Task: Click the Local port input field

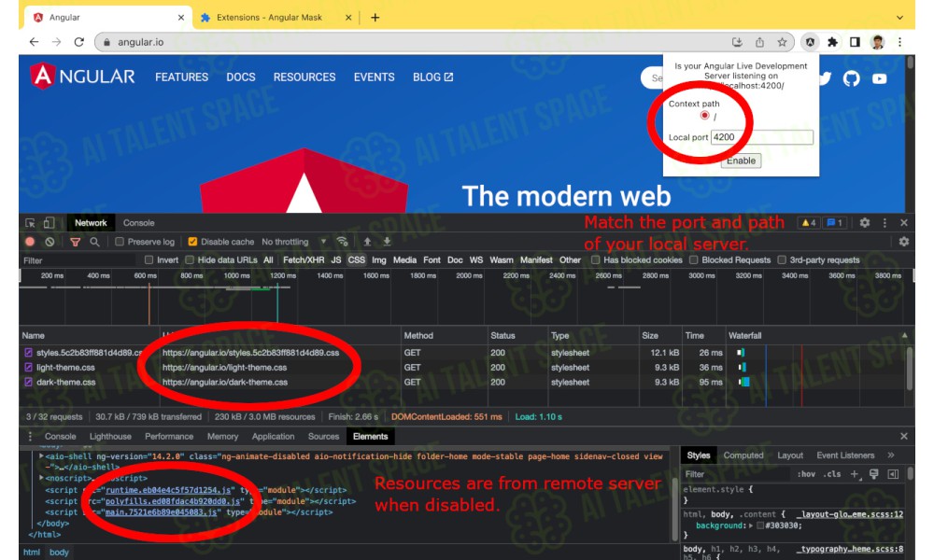Action: click(762, 137)
